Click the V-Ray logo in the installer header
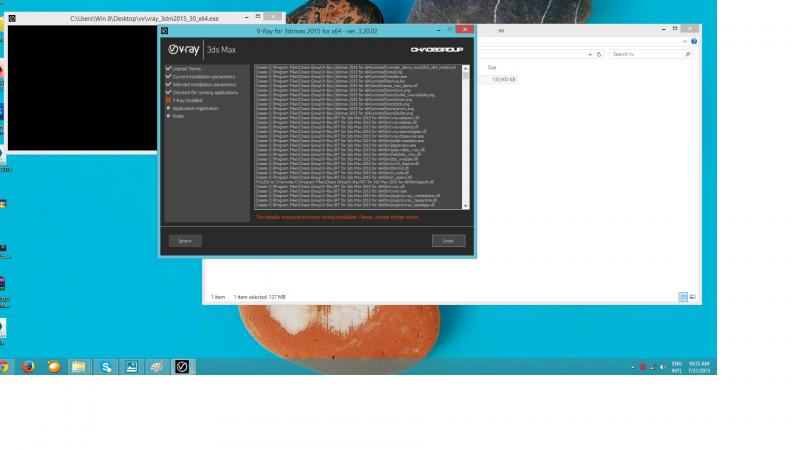 183,49
